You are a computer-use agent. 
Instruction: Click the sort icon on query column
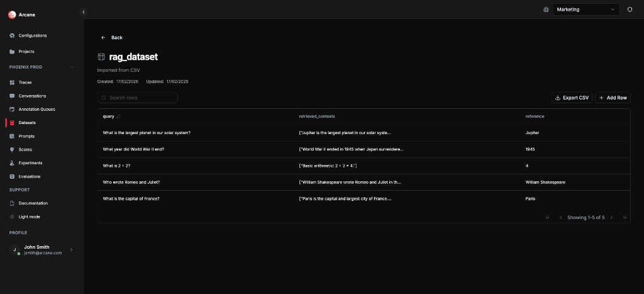pos(118,116)
